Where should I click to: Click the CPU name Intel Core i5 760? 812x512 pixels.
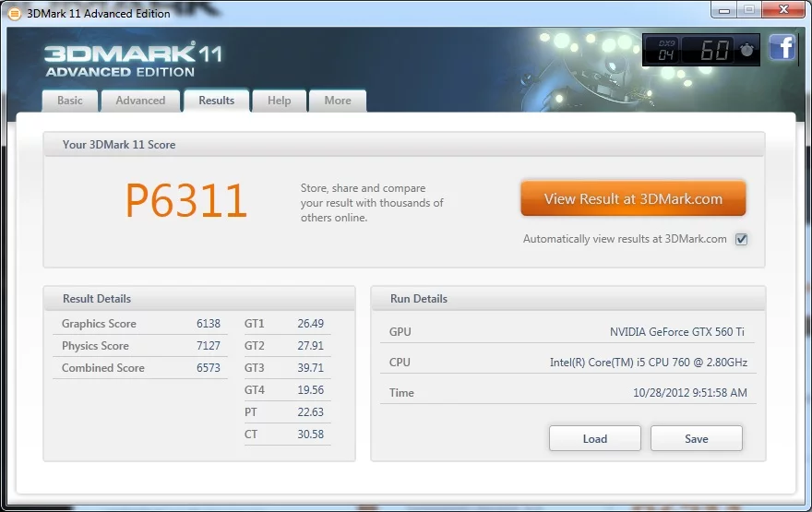pyautogui.click(x=649, y=363)
